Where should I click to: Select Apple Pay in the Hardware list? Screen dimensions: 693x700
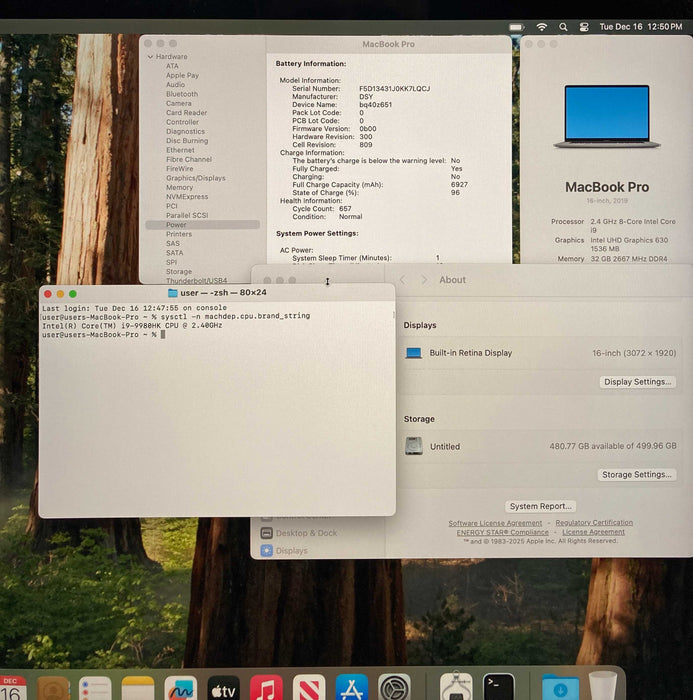[183, 75]
